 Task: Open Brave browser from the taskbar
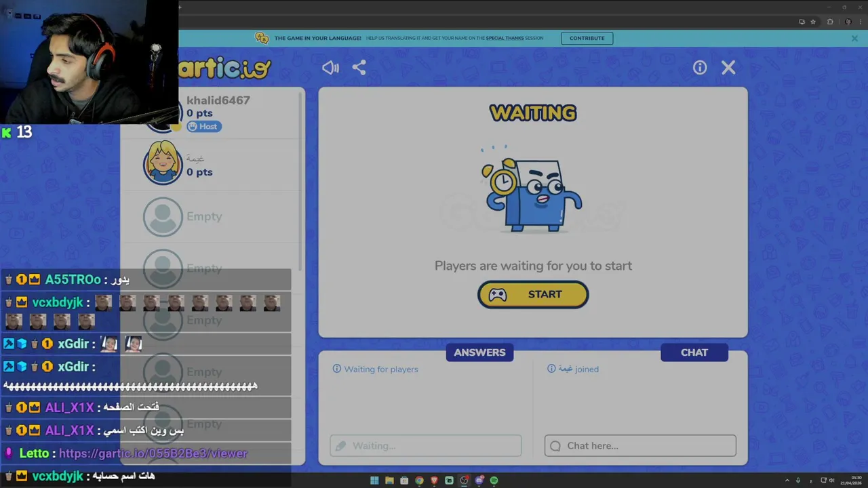pyautogui.click(x=434, y=481)
